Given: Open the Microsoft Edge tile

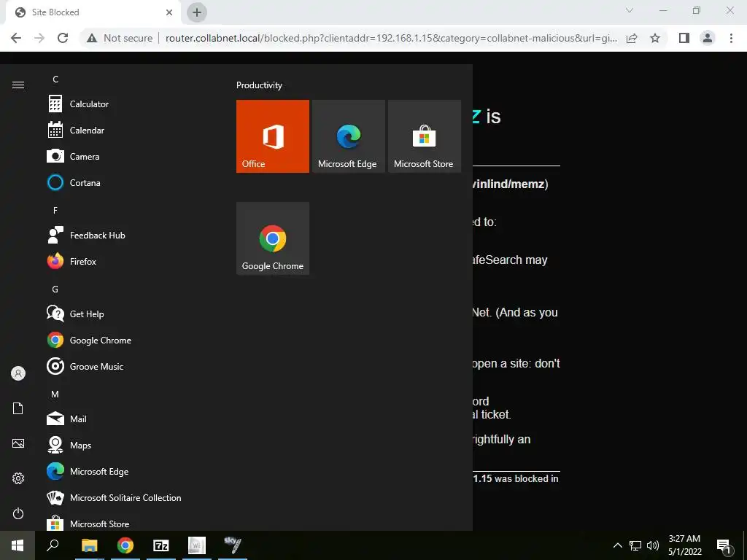Looking at the screenshot, I should click(x=348, y=136).
